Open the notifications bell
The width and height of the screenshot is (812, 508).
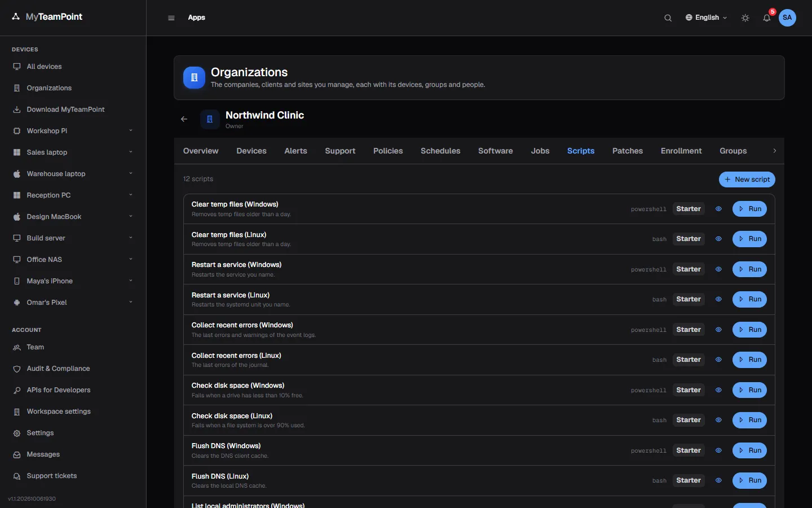pos(767,17)
